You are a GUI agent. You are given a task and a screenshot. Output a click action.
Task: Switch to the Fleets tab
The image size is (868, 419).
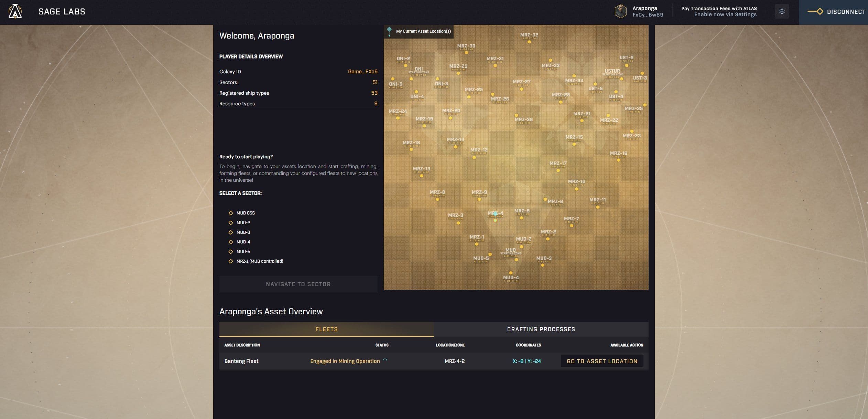point(326,329)
